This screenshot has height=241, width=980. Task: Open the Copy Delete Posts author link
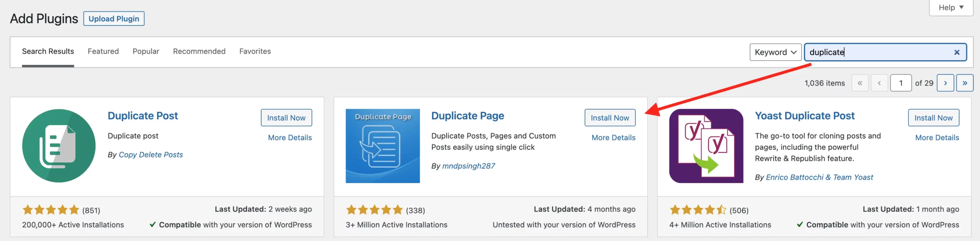click(x=151, y=155)
